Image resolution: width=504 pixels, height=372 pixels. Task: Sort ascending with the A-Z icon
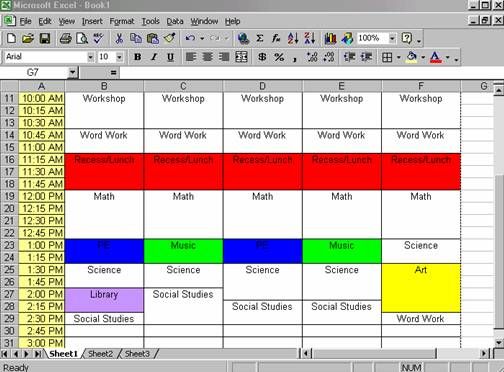[293, 38]
